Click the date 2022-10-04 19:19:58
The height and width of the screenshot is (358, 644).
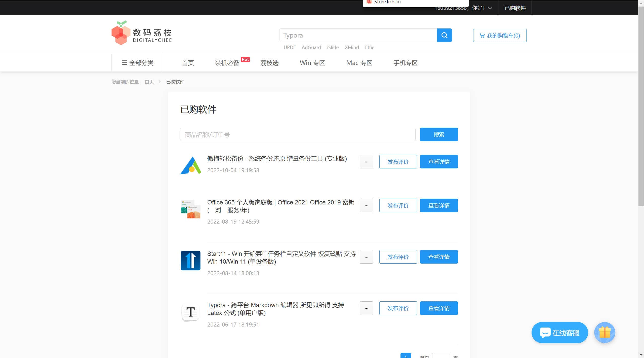(233, 170)
